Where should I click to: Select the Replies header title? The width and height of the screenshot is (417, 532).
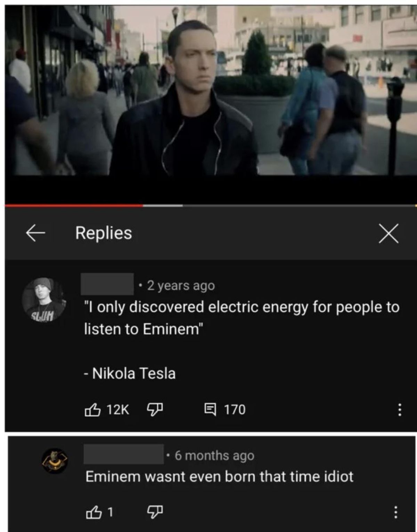tap(104, 233)
